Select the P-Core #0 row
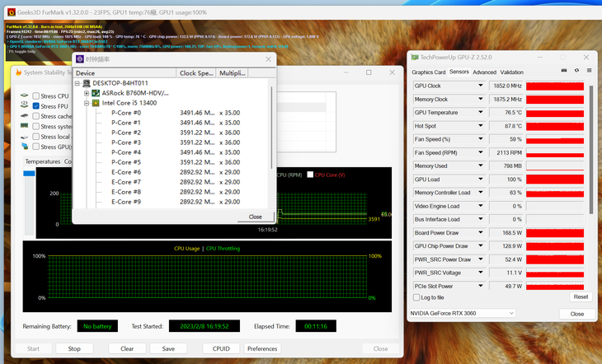 click(174, 113)
